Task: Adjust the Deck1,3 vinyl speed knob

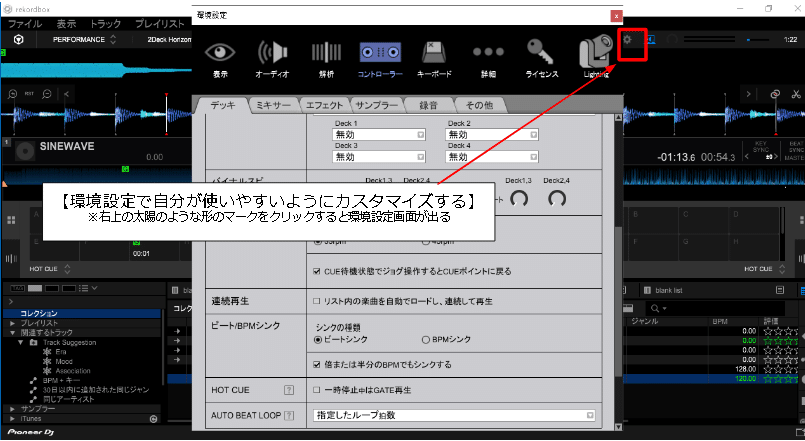Action: point(519,198)
